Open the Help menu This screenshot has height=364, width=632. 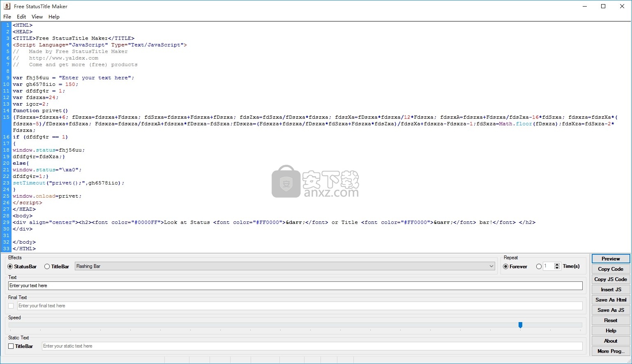point(54,17)
